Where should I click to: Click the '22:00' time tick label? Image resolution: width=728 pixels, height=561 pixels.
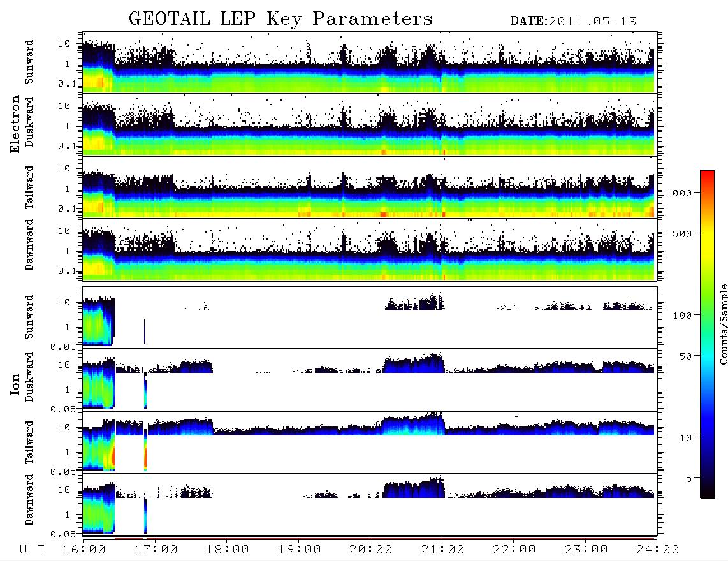[x=514, y=550]
